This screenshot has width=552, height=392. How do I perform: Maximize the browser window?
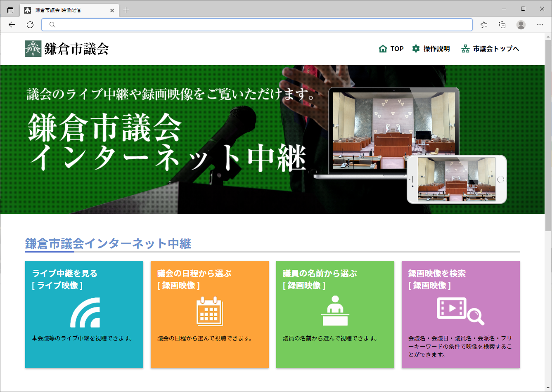coord(523,9)
